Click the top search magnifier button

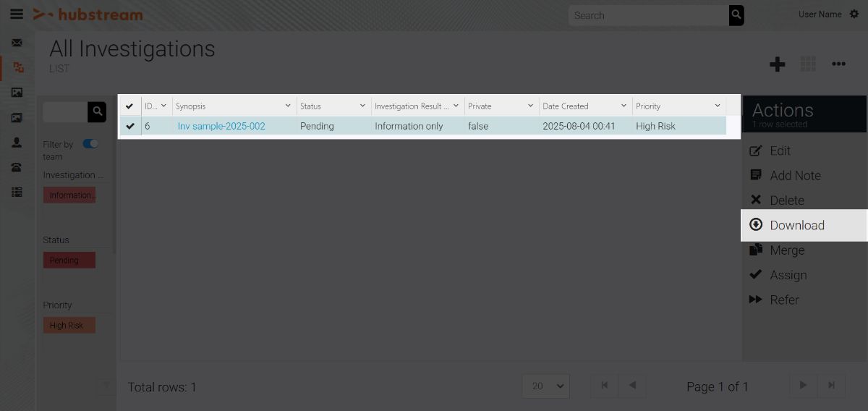coord(736,15)
